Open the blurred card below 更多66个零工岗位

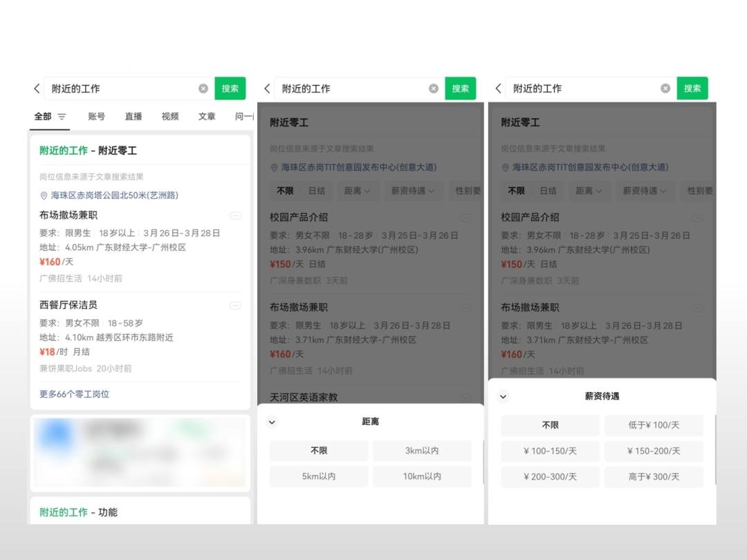pyautogui.click(x=140, y=451)
